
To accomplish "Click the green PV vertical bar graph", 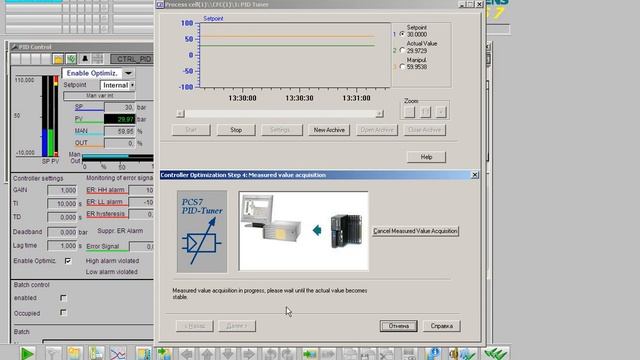I will coord(51,116).
